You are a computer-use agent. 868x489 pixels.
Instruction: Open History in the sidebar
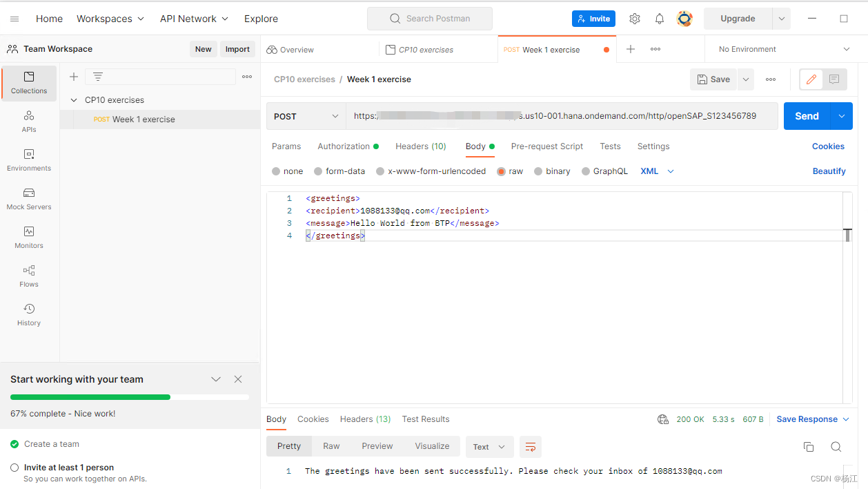coord(29,315)
